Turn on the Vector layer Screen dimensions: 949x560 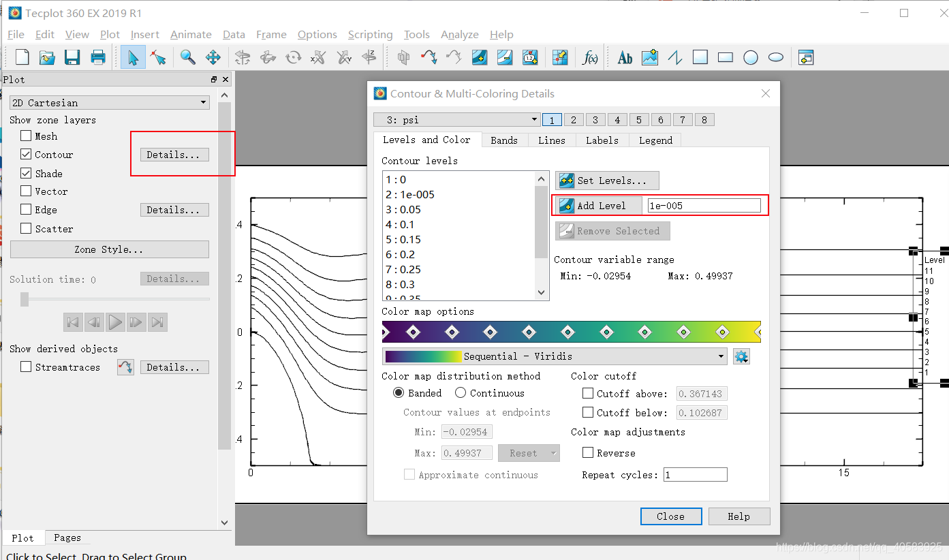(26, 191)
